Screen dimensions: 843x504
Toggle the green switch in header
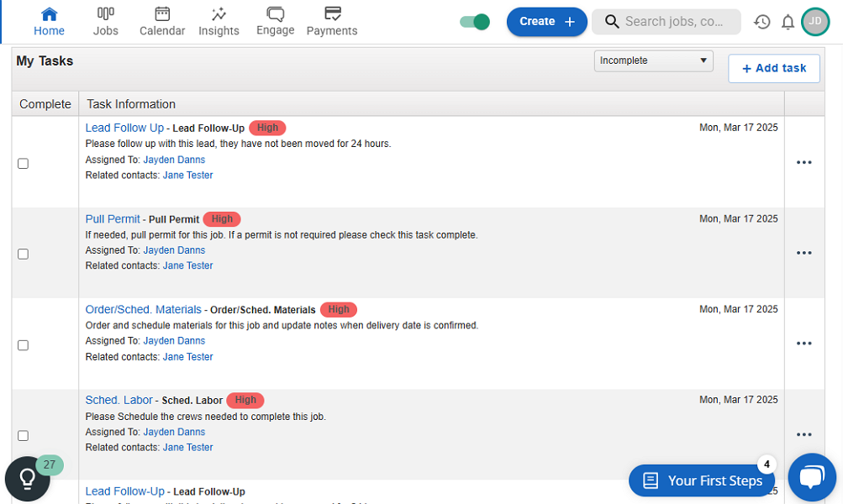pyautogui.click(x=475, y=22)
